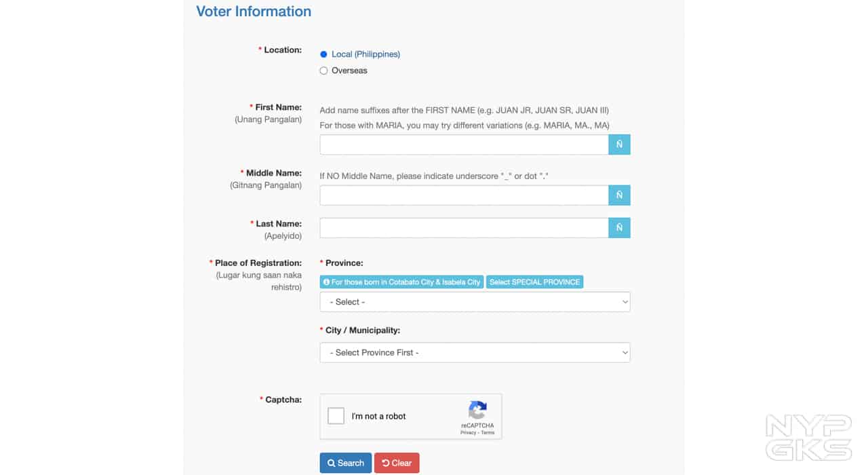868x475 pixels.
Task: Click the NYPGKS watermark logo
Action: (x=808, y=438)
